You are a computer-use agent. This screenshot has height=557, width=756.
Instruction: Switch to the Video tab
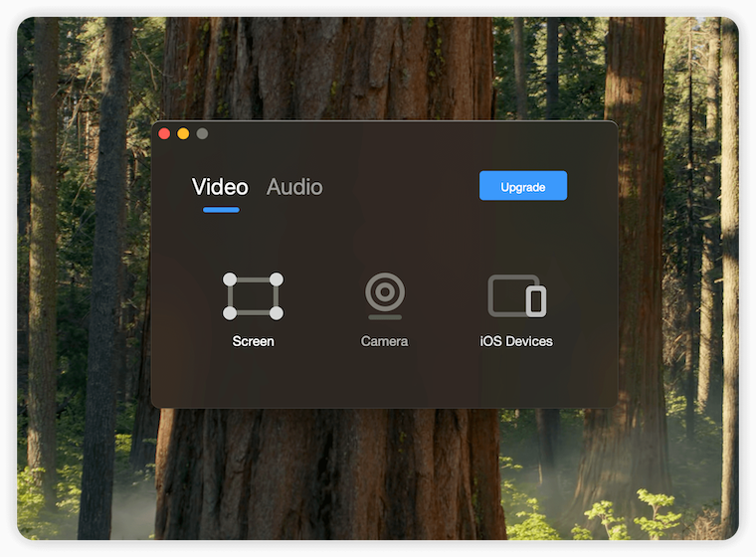coord(220,186)
